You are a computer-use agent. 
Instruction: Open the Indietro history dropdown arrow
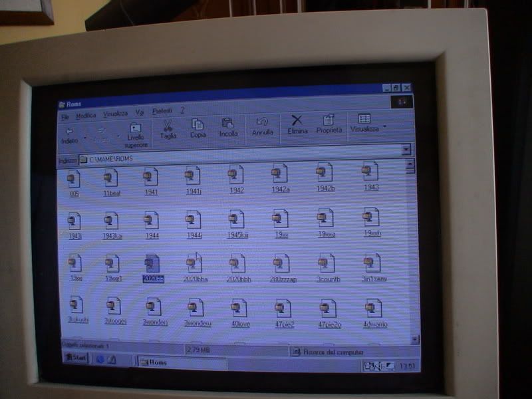tap(85, 138)
